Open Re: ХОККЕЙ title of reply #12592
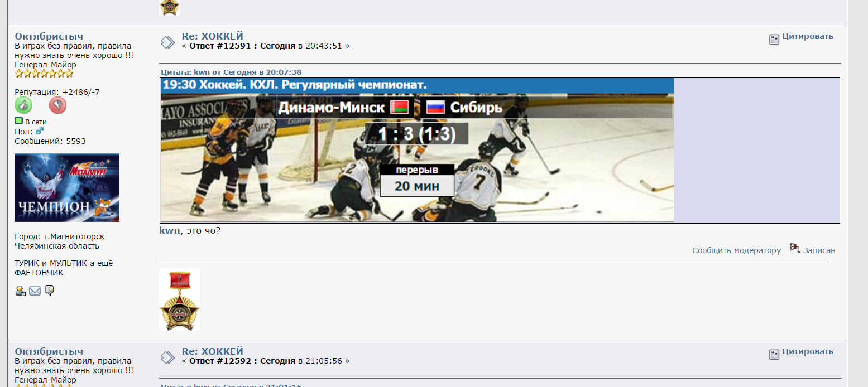The width and height of the screenshot is (868, 387). tap(213, 351)
